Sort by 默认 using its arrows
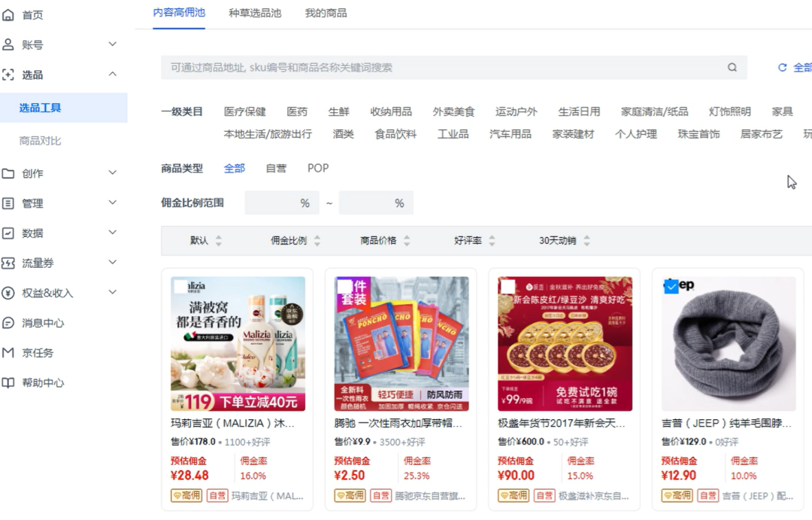The height and width of the screenshot is (520, 812). pyautogui.click(x=219, y=241)
